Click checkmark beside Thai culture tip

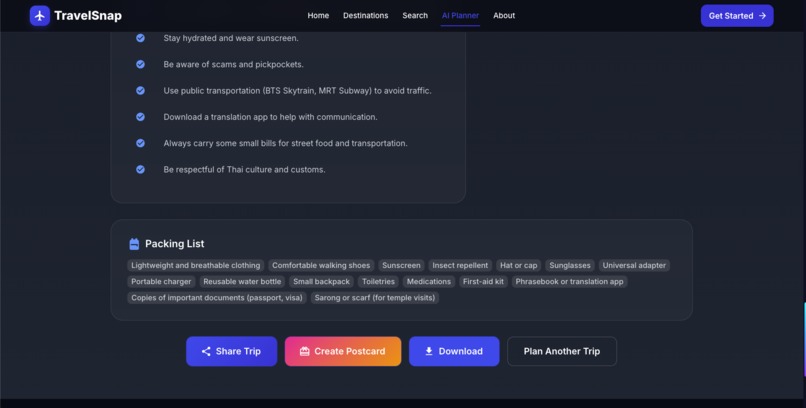pos(140,170)
